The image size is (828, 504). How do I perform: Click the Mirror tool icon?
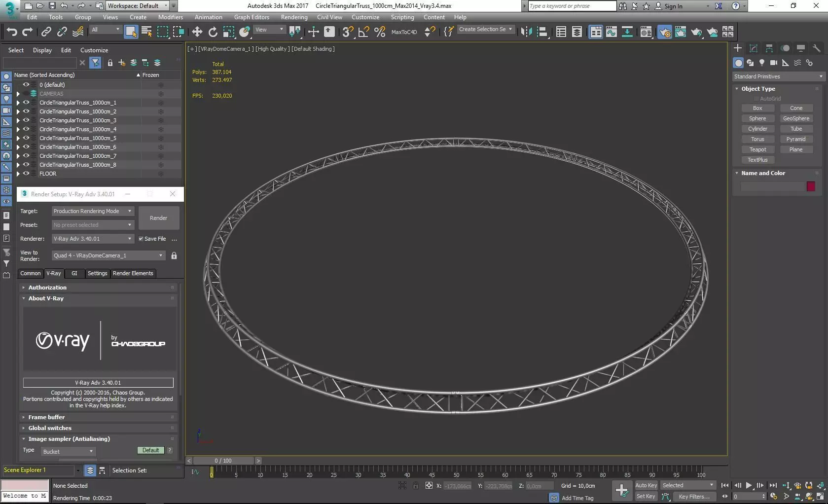pos(527,32)
